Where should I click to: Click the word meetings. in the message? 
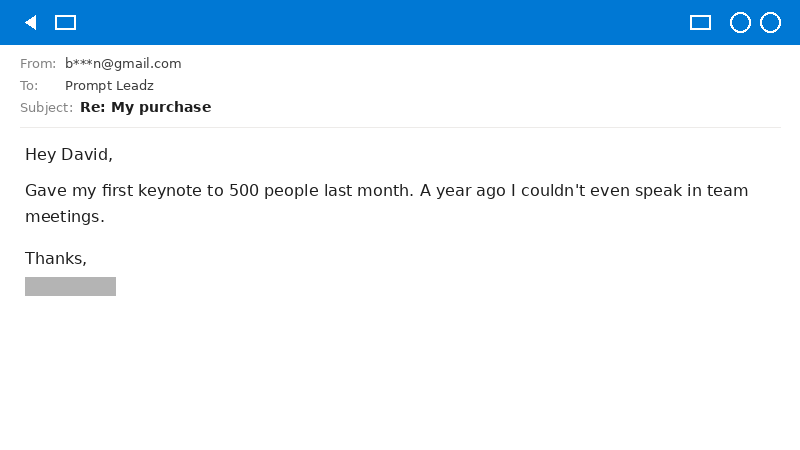[64, 216]
